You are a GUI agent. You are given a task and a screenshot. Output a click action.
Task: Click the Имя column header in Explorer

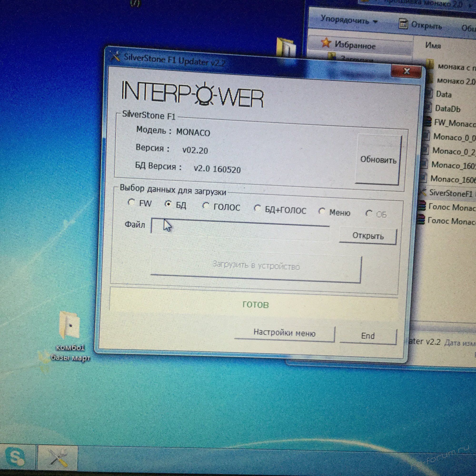point(433,46)
